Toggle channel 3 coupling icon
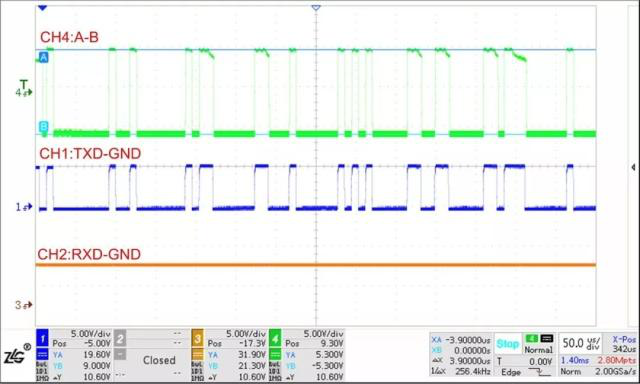The width and height of the screenshot is (640, 384). 197,354
